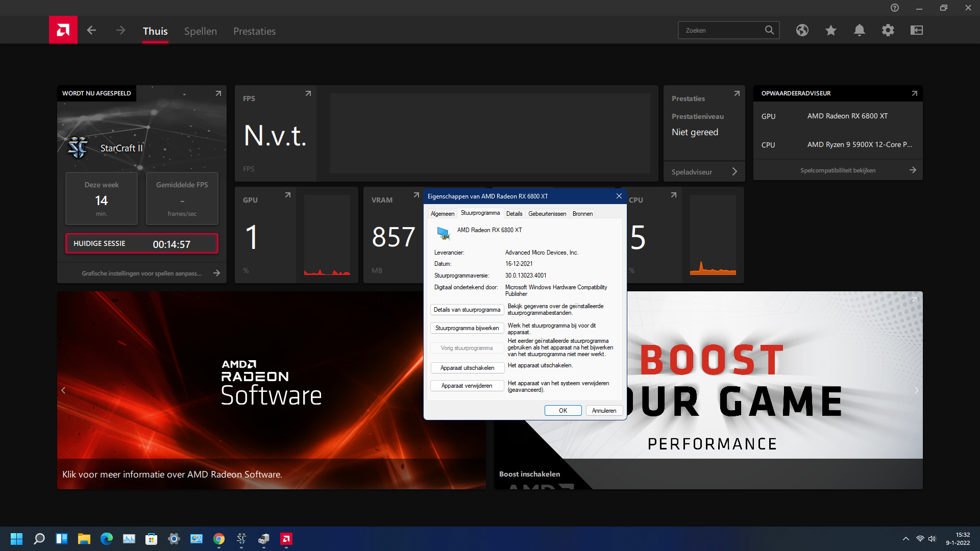
Task: Switch to Prestaties tab
Action: click(254, 31)
